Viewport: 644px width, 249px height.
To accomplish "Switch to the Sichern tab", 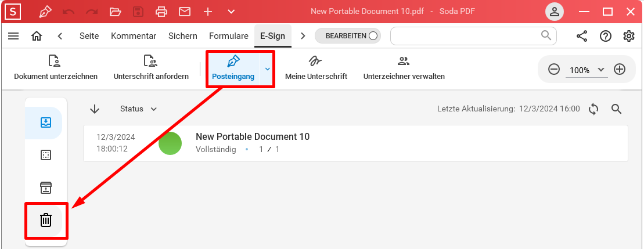I will 183,36.
